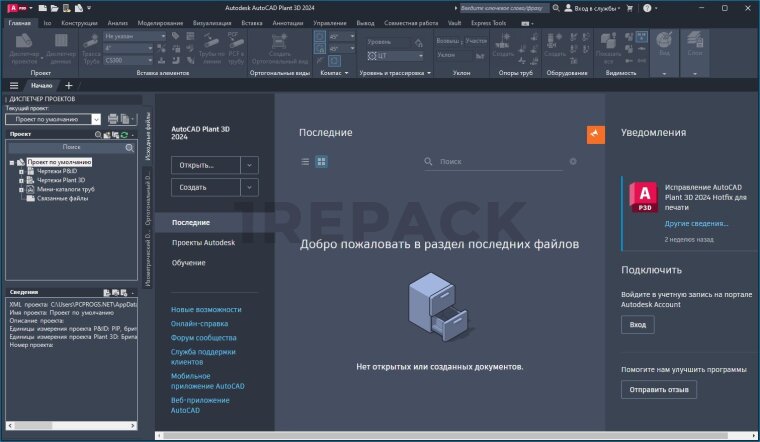The width and height of the screenshot is (760, 442).
Task: Open the Autodesk App Store cart icon
Action: [632, 7]
